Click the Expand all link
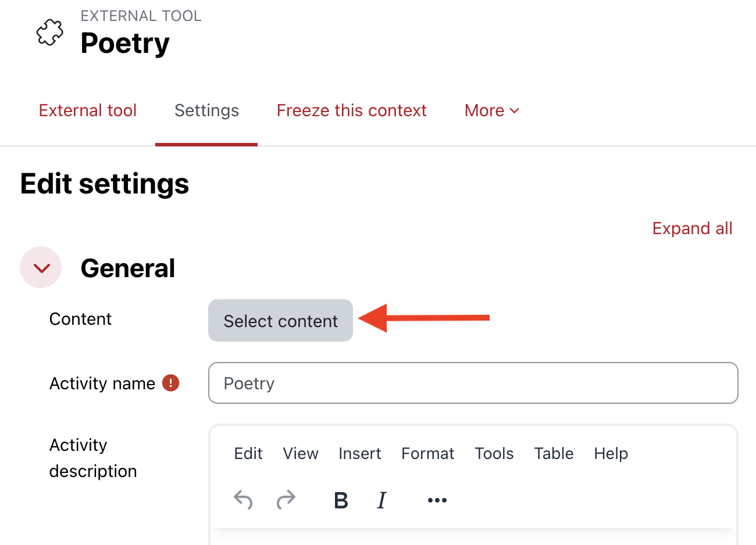This screenshot has height=545, width=756. click(x=692, y=228)
